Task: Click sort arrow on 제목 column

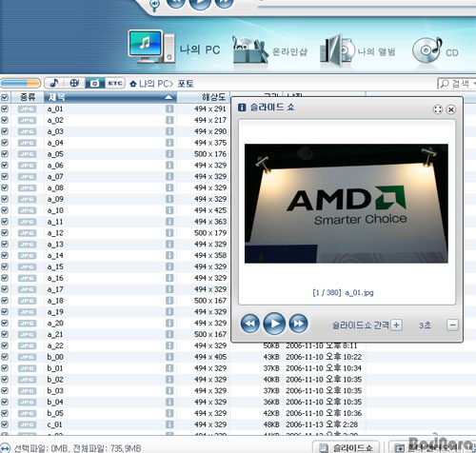Action: 169,97
